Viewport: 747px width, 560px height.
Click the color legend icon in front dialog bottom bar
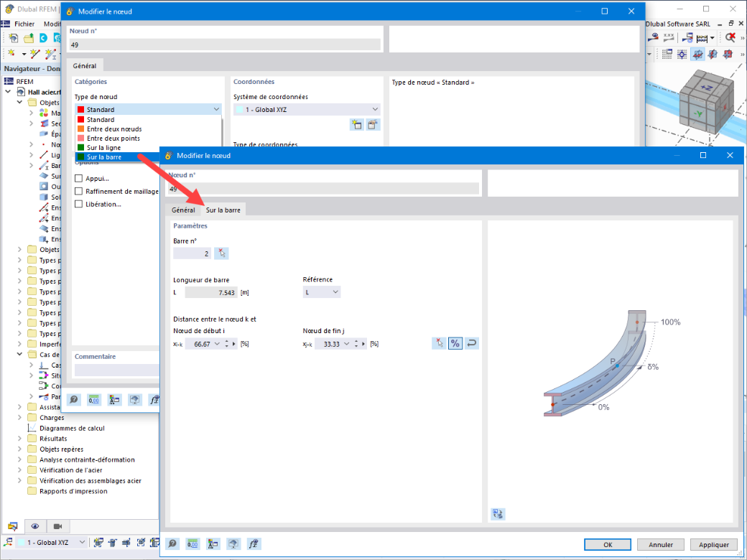pos(213,543)
